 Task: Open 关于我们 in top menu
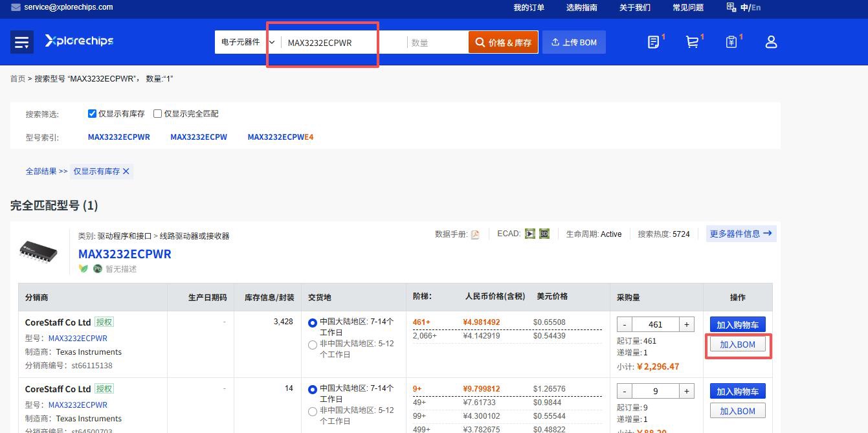[635, 8]
